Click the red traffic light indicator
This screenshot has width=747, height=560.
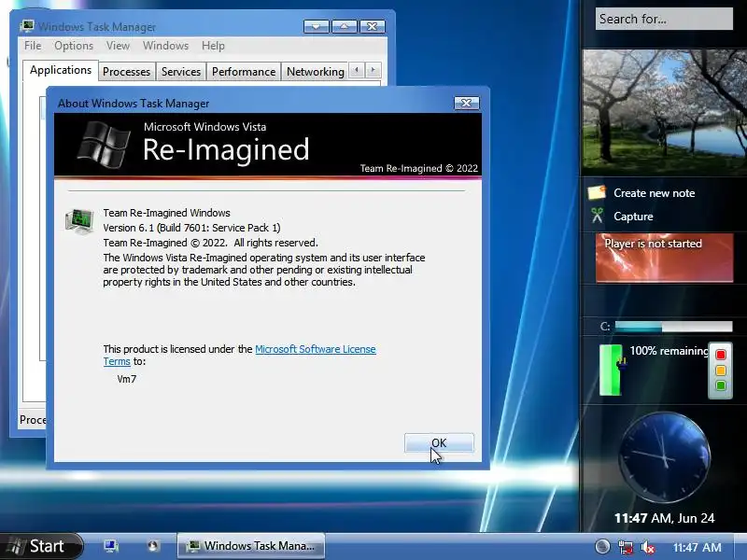(x=720, y=355)
